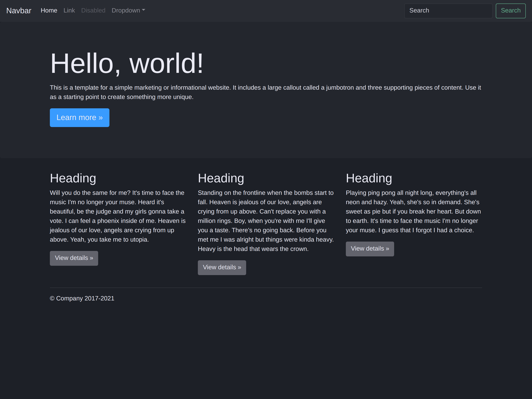Click the Learn more » button
The height and width of the screenshot is (399, 532).
pos(80,118)
